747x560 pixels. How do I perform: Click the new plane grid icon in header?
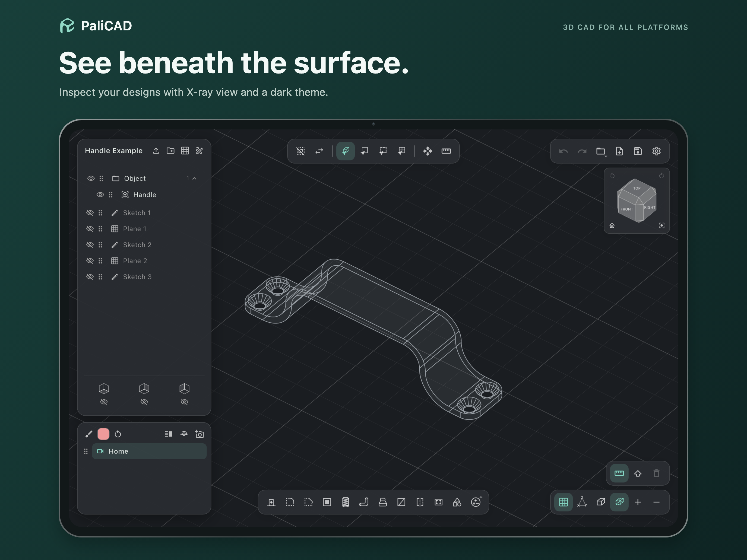185,151
